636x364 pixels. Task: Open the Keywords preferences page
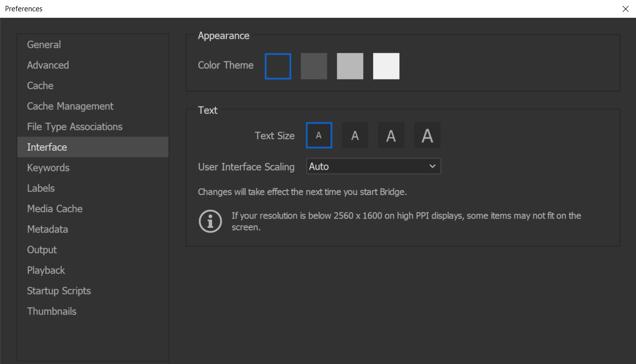[x=48, y=167]
